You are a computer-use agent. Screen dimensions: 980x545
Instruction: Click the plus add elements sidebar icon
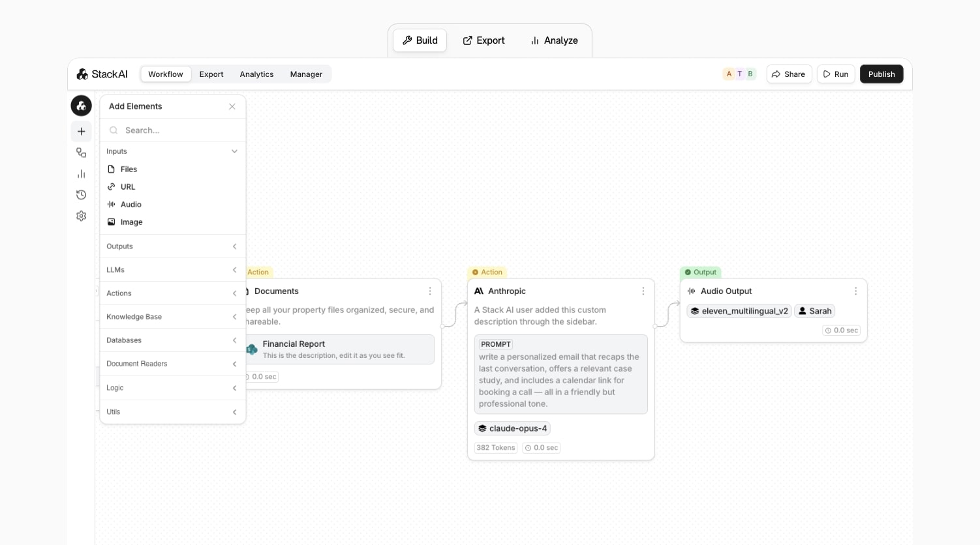coord(81,132)
